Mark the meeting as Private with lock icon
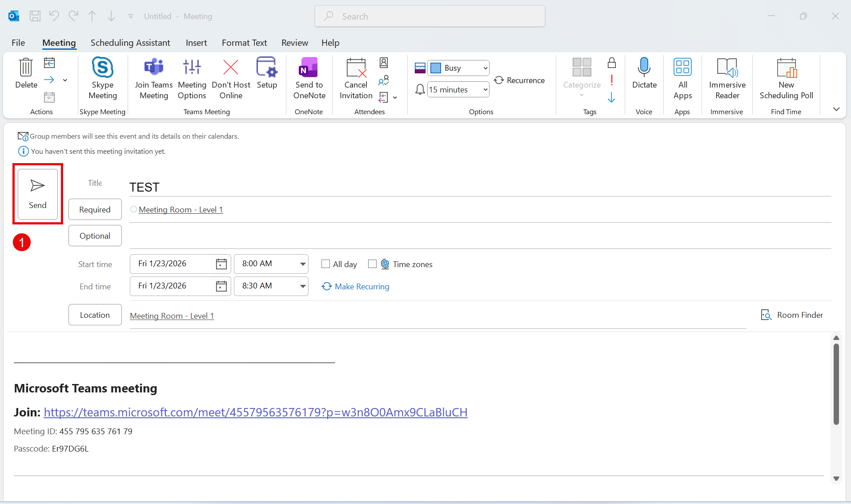Image resolution: width=851 pixels, height=504 pixels. (x=612, y=63)
